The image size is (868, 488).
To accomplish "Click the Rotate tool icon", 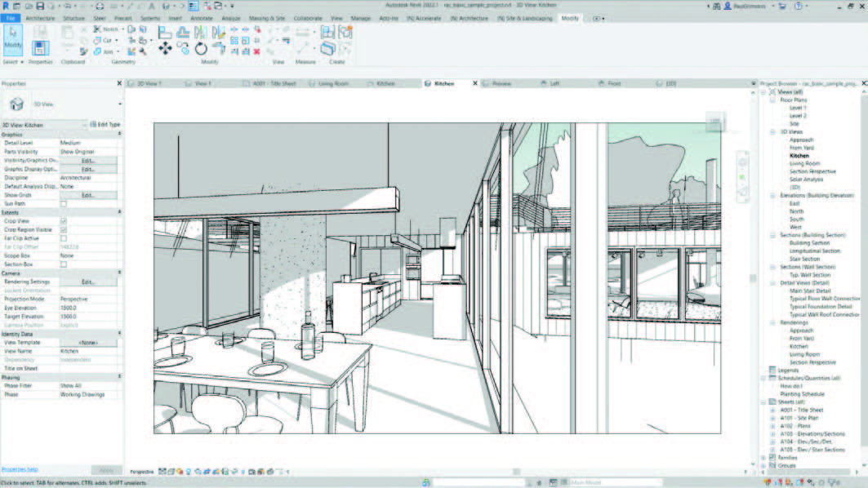I will coord(201,49).
